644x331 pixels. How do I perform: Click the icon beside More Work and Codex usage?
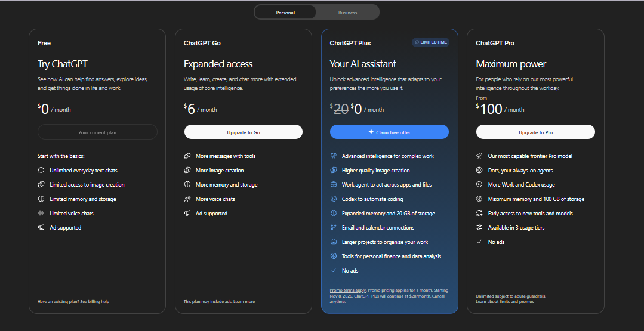click(x=479, y=184)
